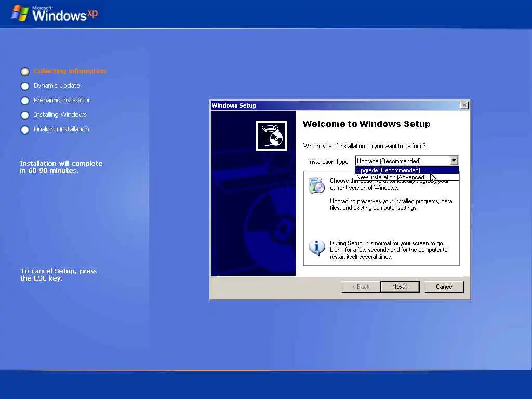Viewport: 532px width, 399px height.
Task: Click the 'Preparing installation' step text
Action: 62,100
